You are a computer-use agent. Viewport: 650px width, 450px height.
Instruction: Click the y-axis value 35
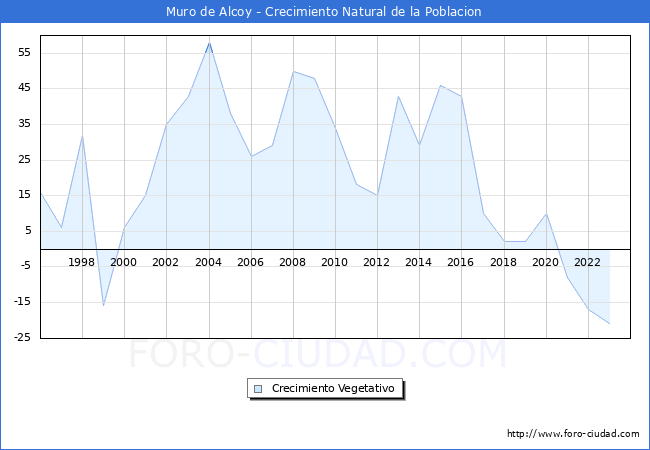coord(24,123)
